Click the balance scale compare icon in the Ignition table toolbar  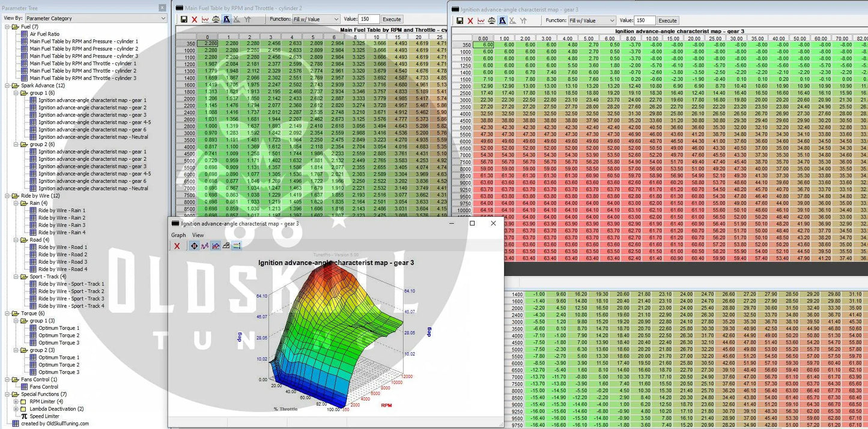pyautogui.click(x=492, y=20)
